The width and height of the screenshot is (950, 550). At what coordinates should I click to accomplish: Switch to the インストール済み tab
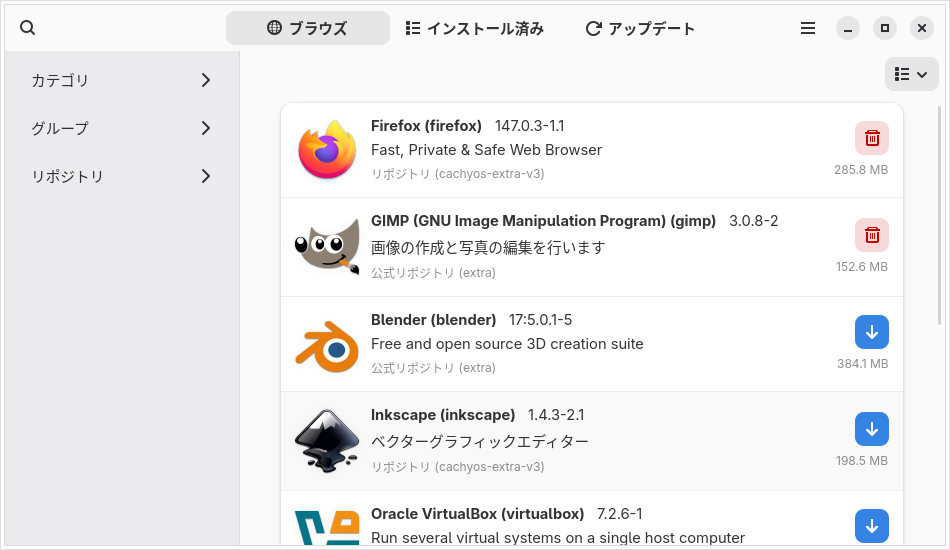pyautogui.click(x=475, y=28)
